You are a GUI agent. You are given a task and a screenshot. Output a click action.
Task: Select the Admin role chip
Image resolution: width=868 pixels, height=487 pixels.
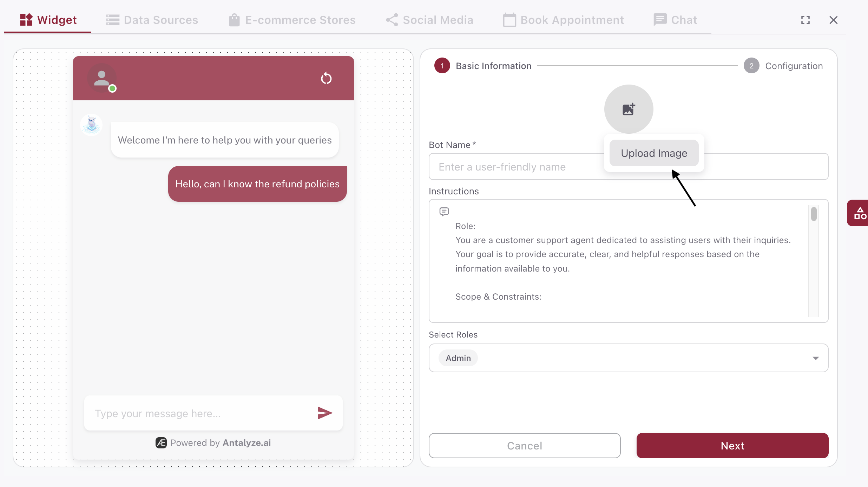458,358
